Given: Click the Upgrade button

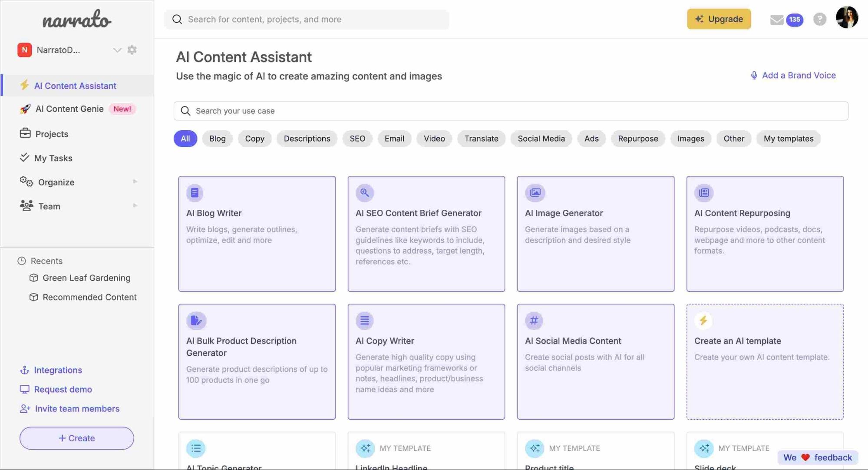Looking at the screenshot, I should point(719,19).
